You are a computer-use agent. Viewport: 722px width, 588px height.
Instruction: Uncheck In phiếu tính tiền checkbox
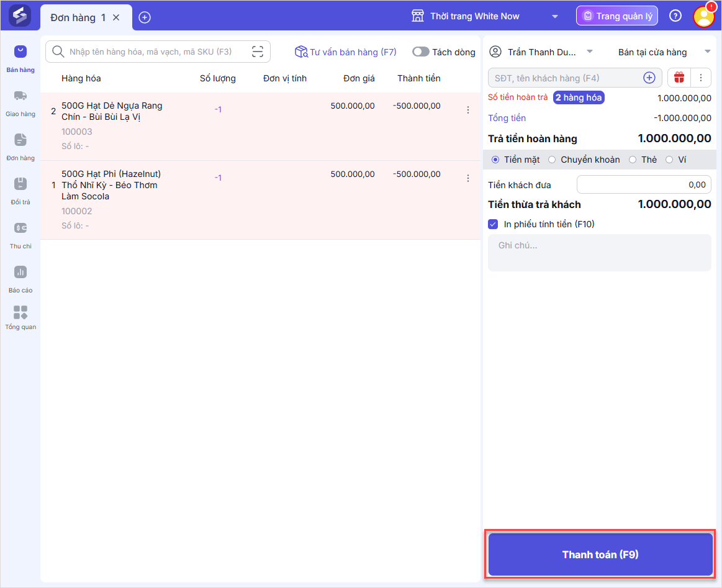tap(494, 224)
